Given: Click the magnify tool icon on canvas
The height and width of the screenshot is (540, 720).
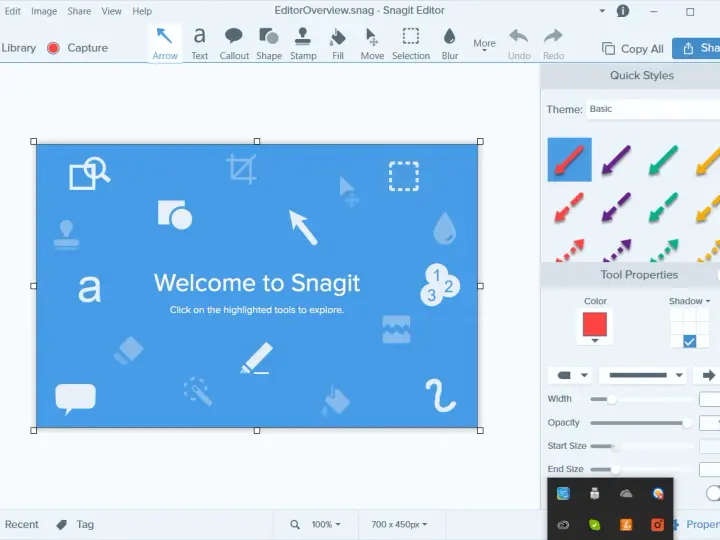Looking at the screenshot, I should coord(90,174).
